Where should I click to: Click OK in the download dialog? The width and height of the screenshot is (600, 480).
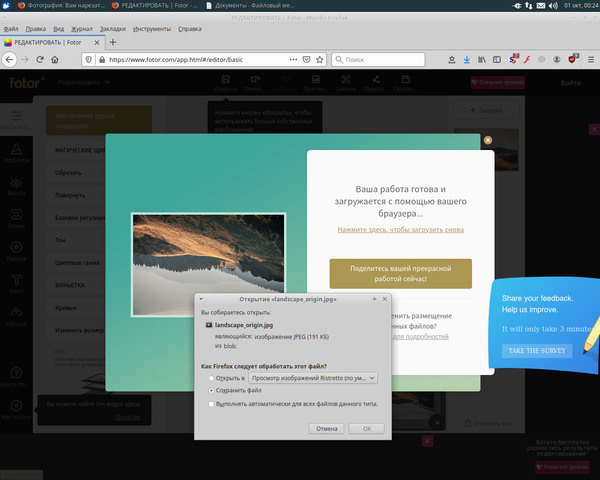tap(367, 428)
